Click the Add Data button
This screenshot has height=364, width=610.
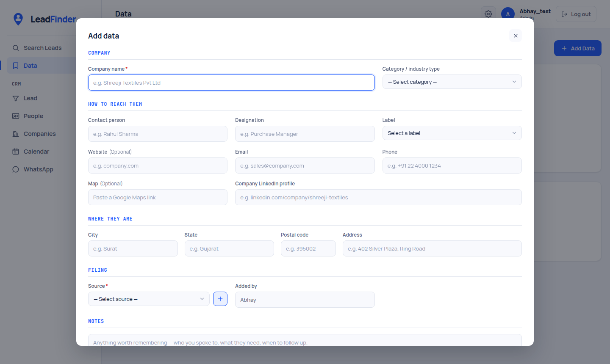578,48
